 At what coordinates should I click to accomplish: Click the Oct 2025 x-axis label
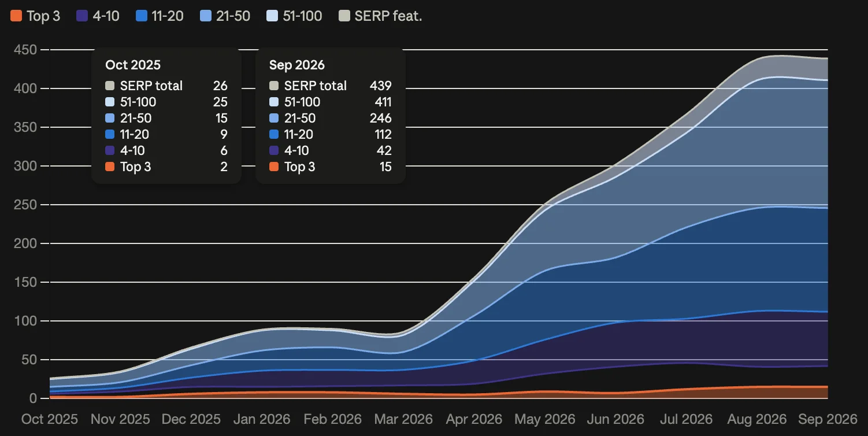50,419
